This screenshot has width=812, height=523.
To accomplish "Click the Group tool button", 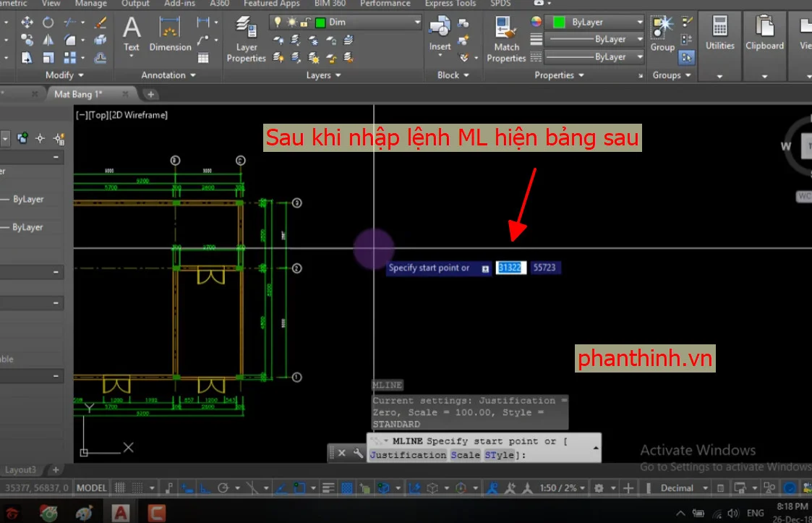I will 662,34.
